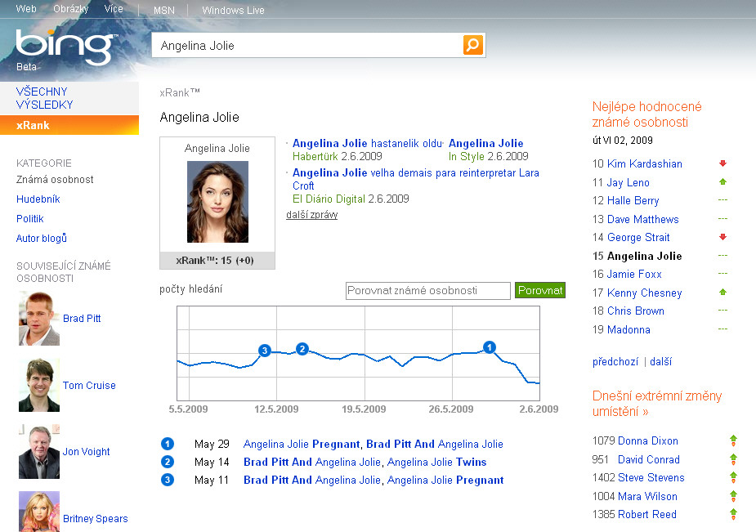Click the Porovnat známé osobnosti compare field
The width and height of the screenshot is (756, 532).
[428, 291]
